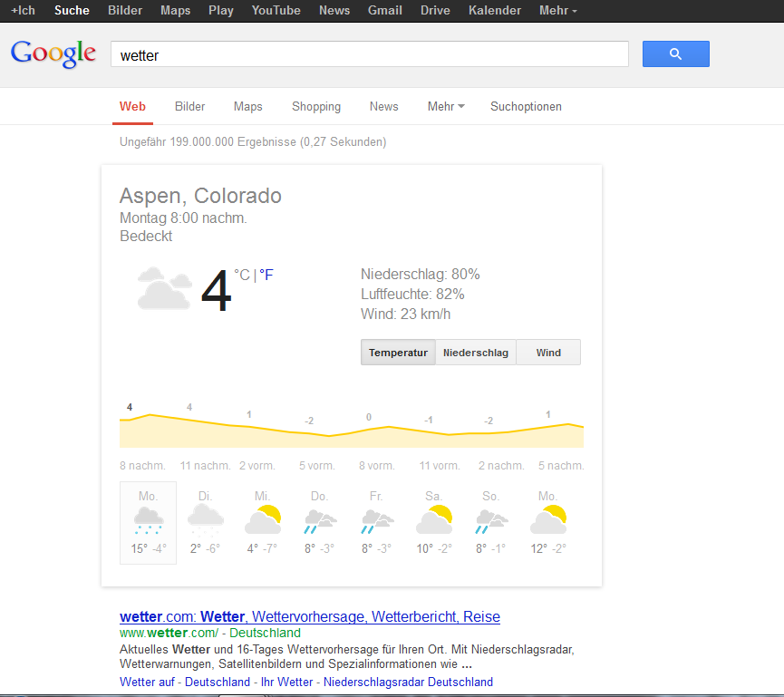
Task: Click the 11 nachm. time label
Action: click(x=205, y=466)
